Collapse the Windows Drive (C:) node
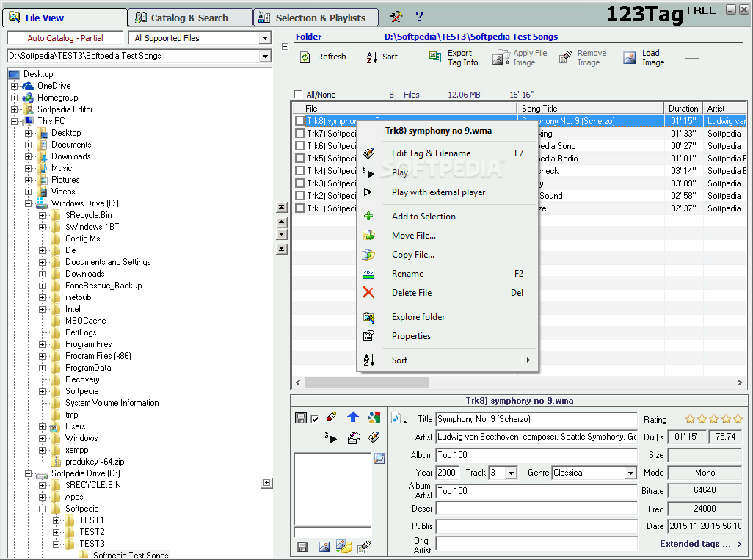The height and width of the screenshot is (560, 753). [29, 203]
